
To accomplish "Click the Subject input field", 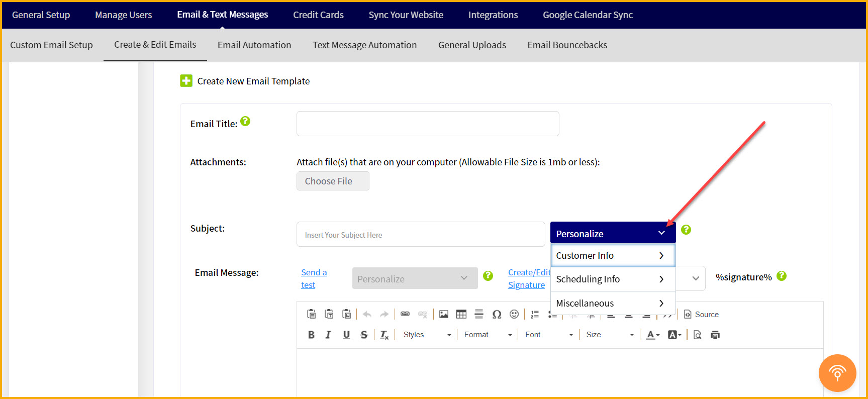I will [421, 234].
